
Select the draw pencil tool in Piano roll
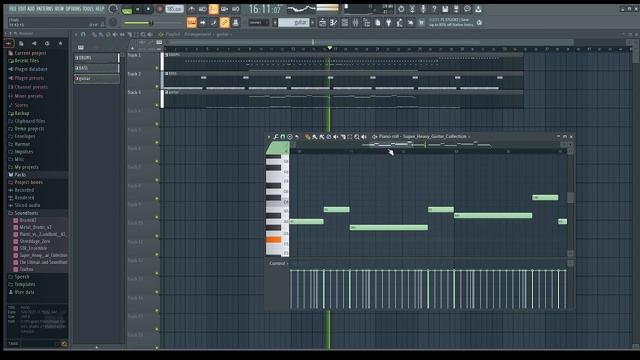pos(308,137)
